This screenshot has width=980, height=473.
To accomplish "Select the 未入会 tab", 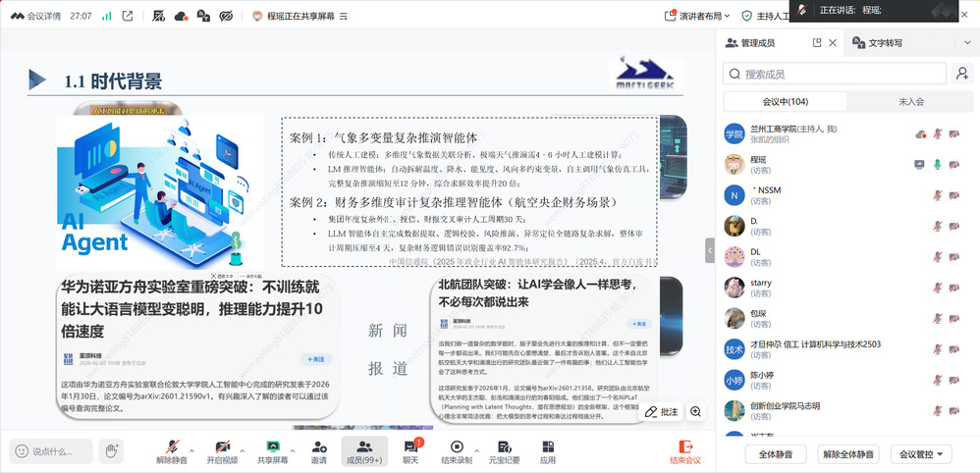I will point(910,102).
